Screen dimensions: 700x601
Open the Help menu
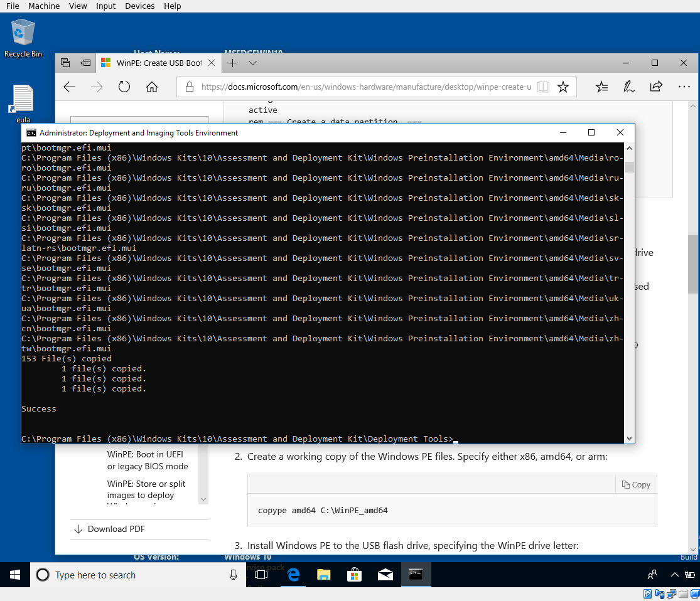[x=172, y=6]
